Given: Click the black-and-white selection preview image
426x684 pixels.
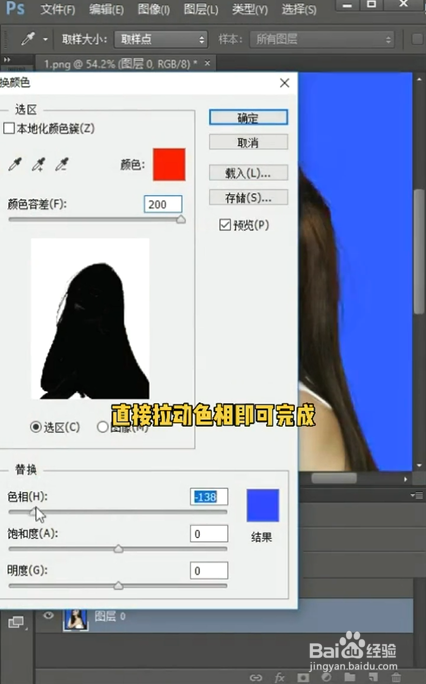Looking at the screenshot, I should point(90,318).
